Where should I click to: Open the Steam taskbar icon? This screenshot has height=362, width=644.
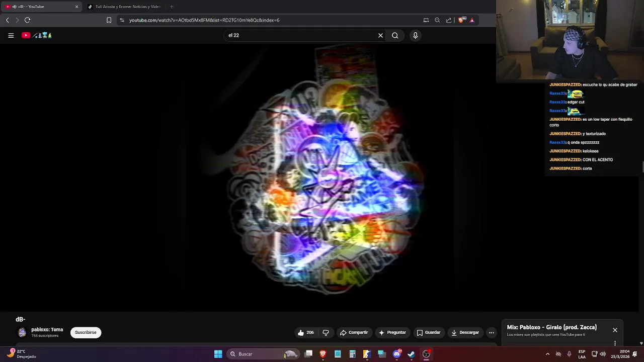(x=412, y=354)
